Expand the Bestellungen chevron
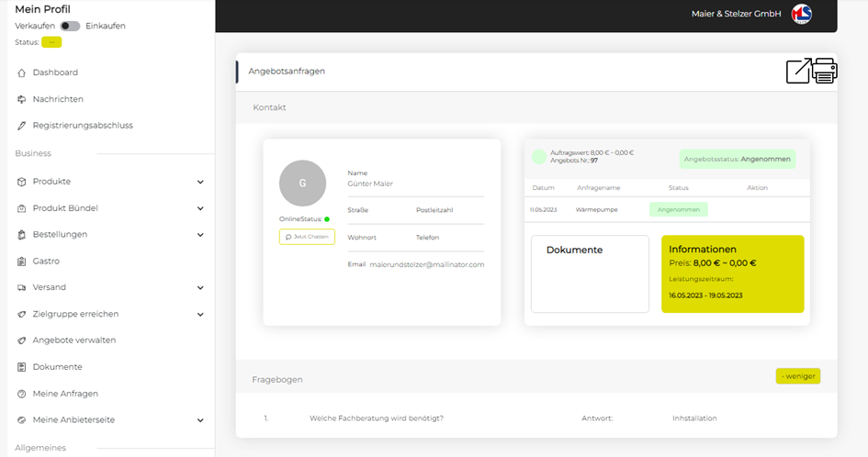Viewport: 868px width, 457px height. 200,235
